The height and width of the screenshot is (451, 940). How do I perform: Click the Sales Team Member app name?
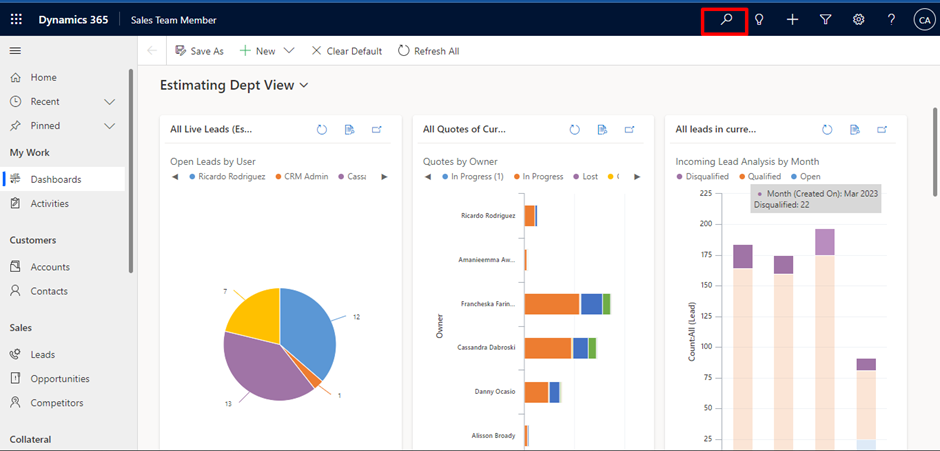(174, 20)
